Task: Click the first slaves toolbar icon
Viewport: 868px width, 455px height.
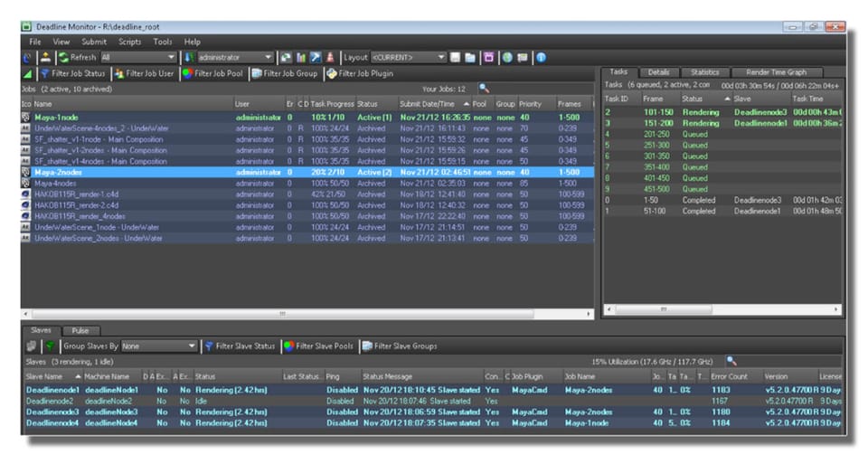Action: point(32,346)
